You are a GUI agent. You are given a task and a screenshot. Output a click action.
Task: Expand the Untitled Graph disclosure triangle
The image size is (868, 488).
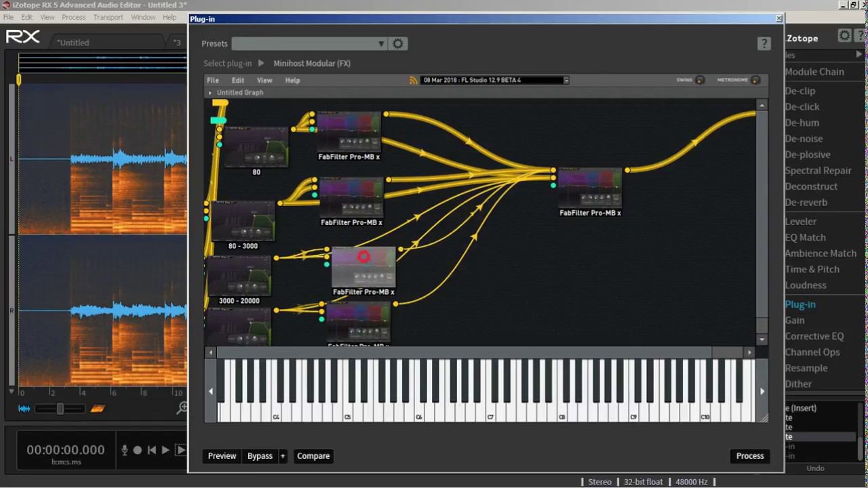210,93
